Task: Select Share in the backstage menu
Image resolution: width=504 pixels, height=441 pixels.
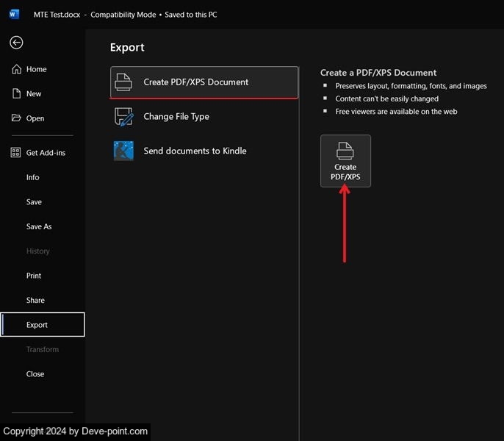Action: [35, 300]
